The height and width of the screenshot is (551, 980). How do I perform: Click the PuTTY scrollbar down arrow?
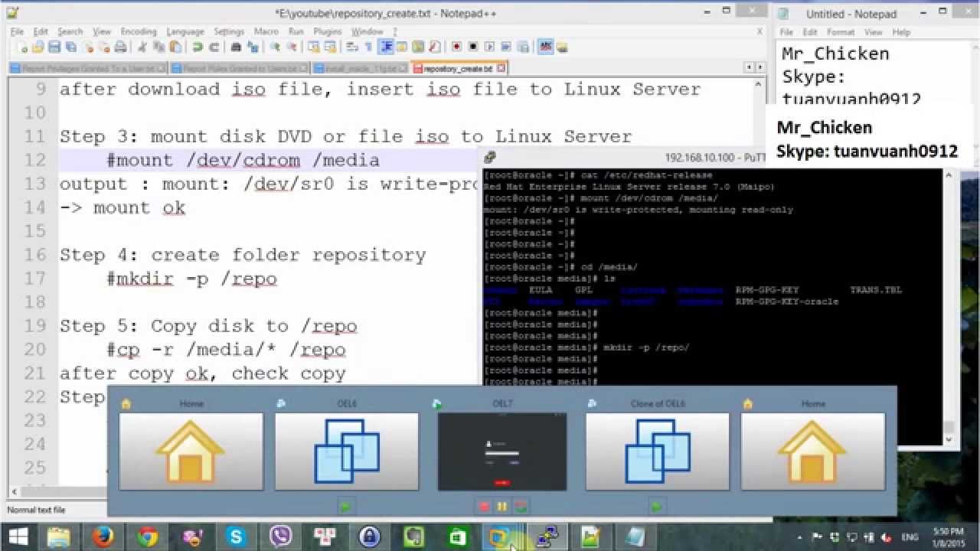click(949, 439)
